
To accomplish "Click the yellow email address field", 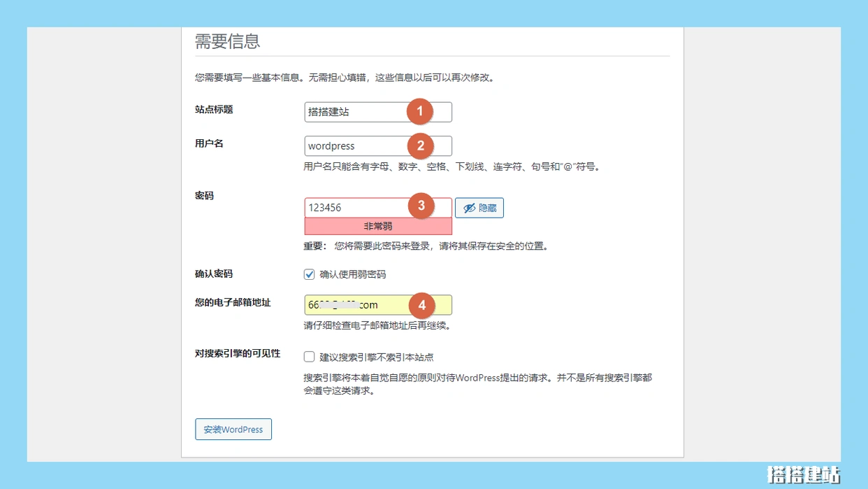I will [353, 305].
